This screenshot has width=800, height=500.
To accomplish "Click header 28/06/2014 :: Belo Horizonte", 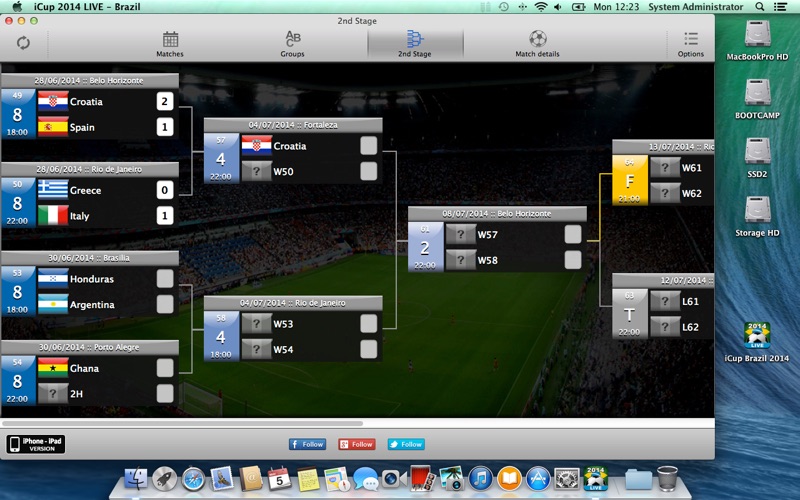I will point(89,81).
